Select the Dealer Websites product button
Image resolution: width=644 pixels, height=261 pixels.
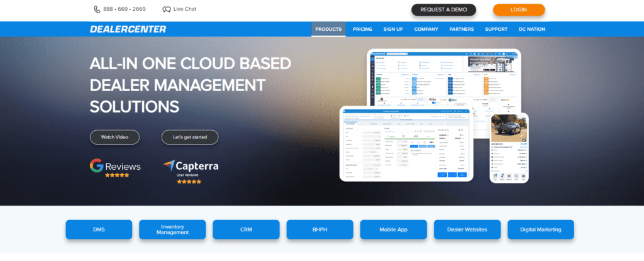pyautogui.click(x=467, y=230)
